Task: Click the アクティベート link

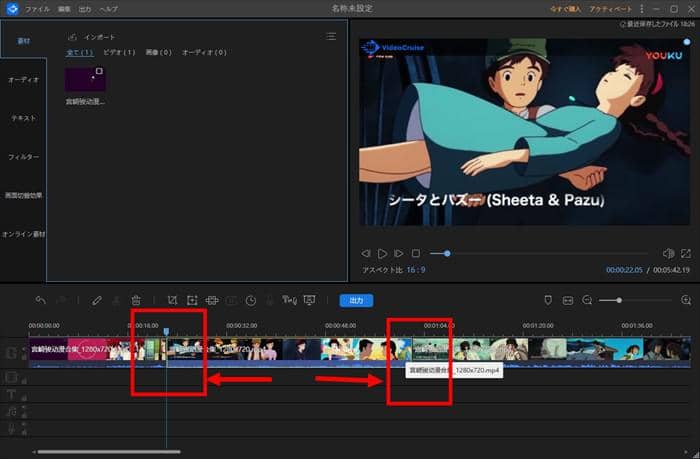Action: coord(610,9)
